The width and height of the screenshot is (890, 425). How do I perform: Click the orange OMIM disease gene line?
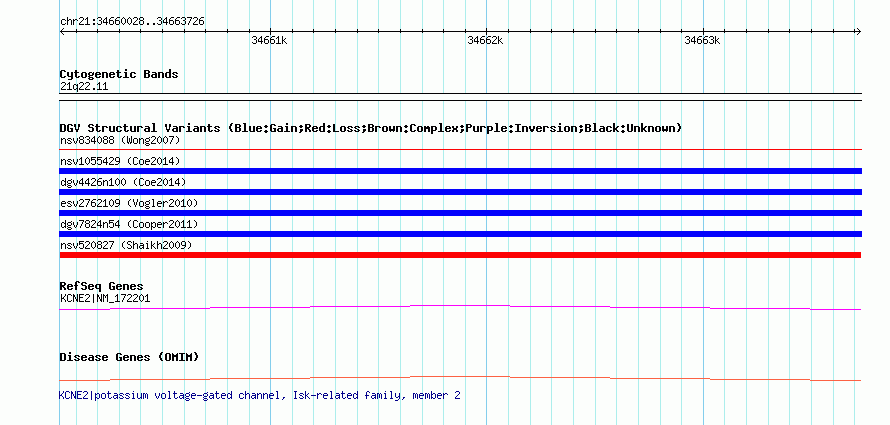click(x=460, y=378)
